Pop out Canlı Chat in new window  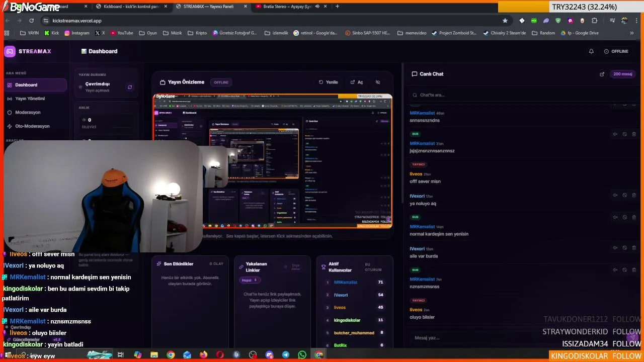click(602, 74)
